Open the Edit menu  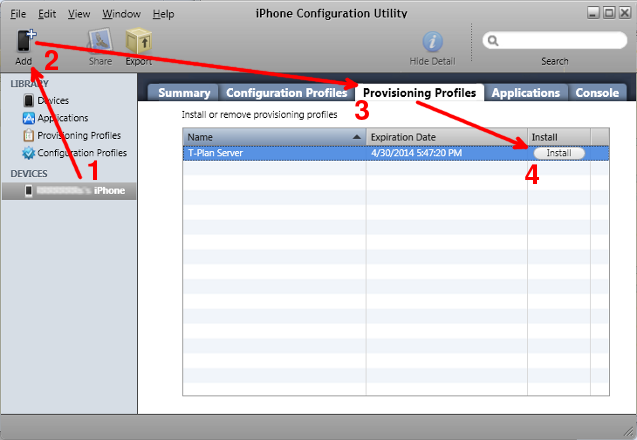(48, 14)
